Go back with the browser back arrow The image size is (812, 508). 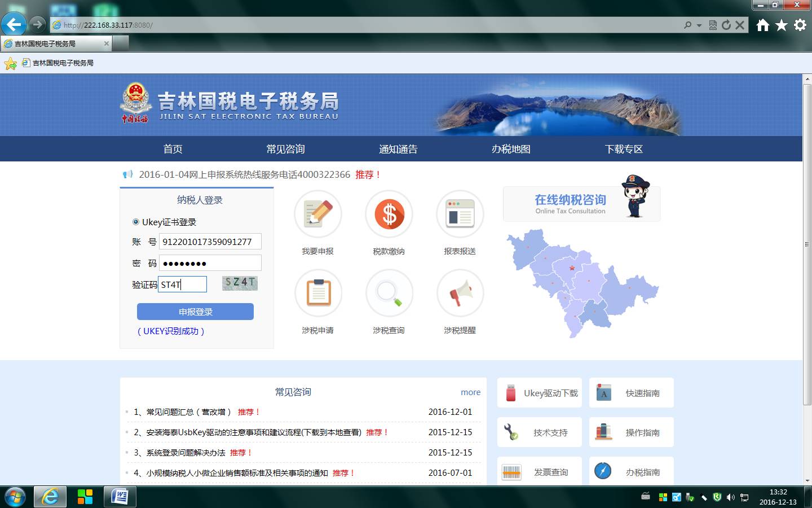coord(14,24)
